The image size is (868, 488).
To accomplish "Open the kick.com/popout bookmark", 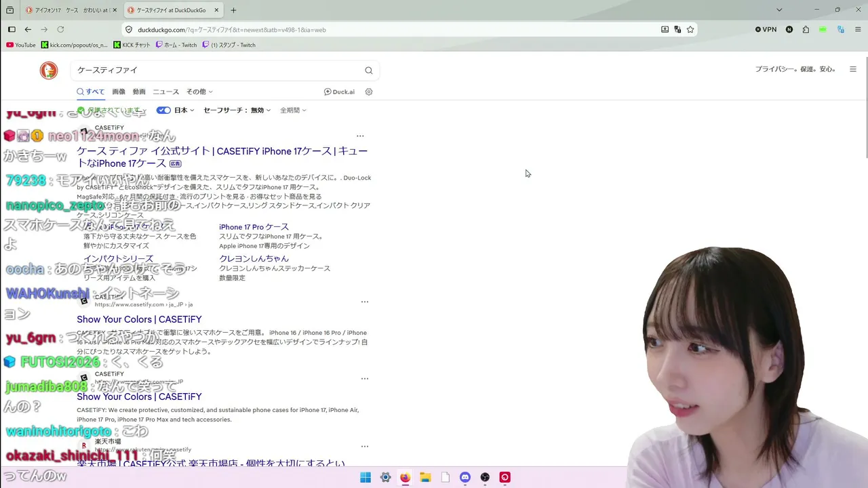I will [x=75, y=45].
